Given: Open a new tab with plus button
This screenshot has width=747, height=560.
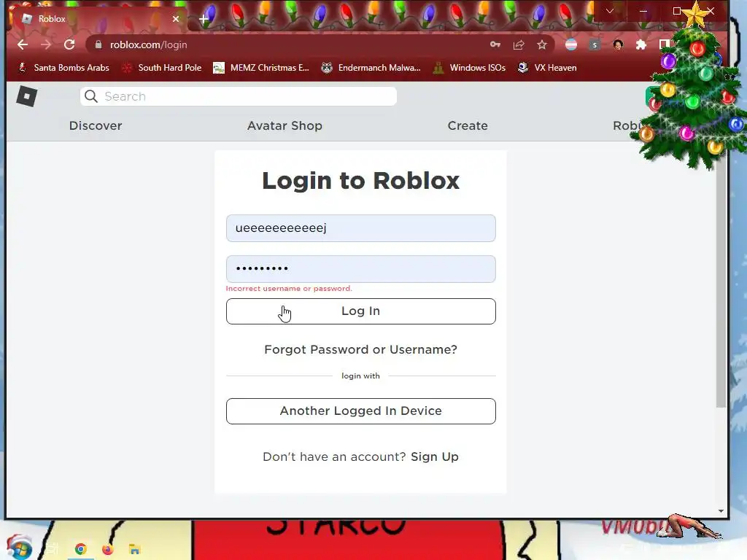Looking at the screenshot, I should click(204, 19).
